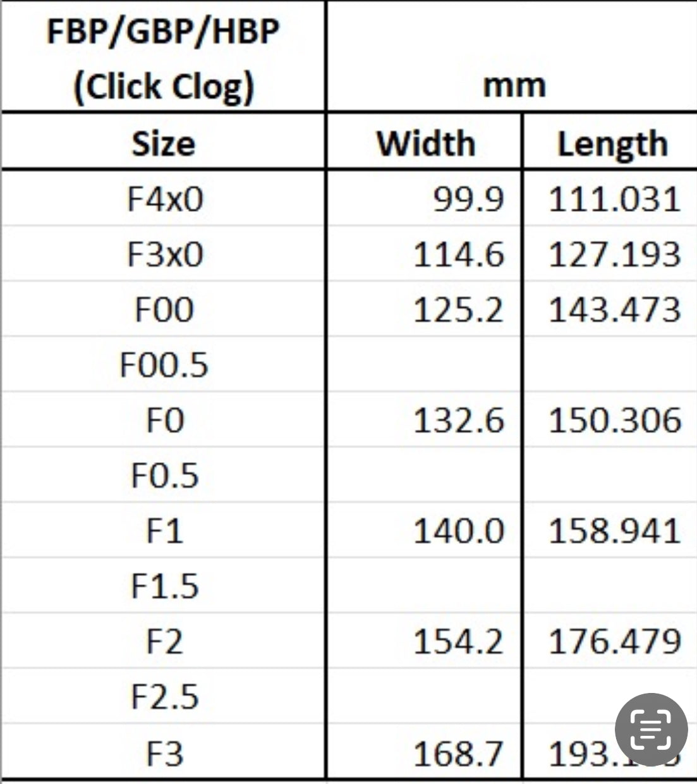The height and width of the screenshot is (784, 697).
Task: Select the Width column header
Action: 425,142
